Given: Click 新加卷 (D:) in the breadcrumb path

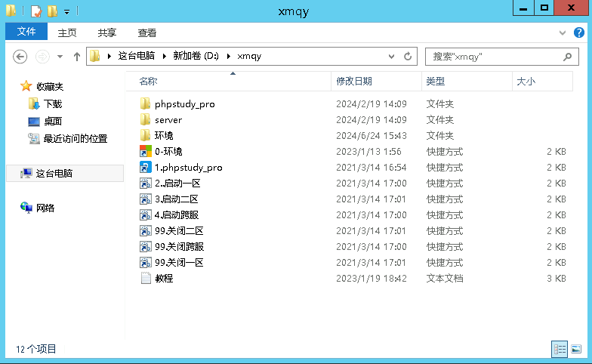Looking at the screenshot, I should [196, 57].
